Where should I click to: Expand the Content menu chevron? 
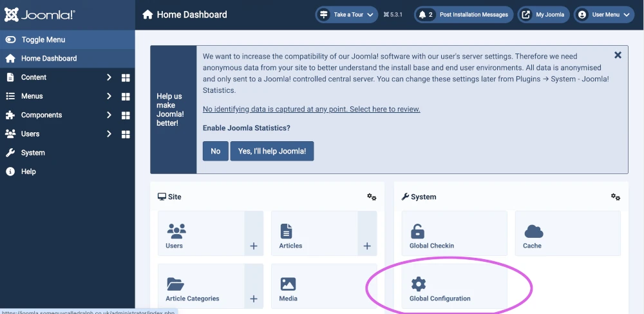click(109, 77)
